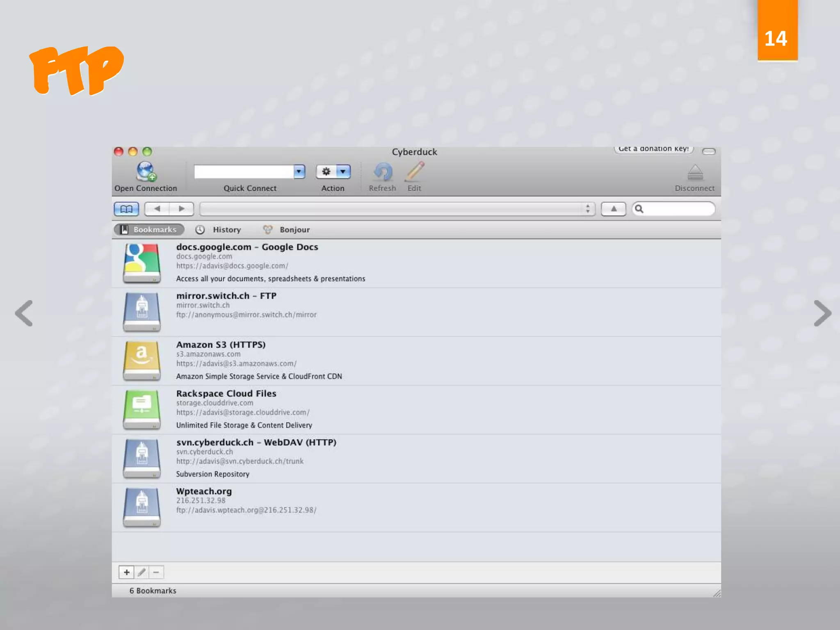840x630 pixels.
Task: Go to next slide with right chevron
Action: [x=823, y=313]
